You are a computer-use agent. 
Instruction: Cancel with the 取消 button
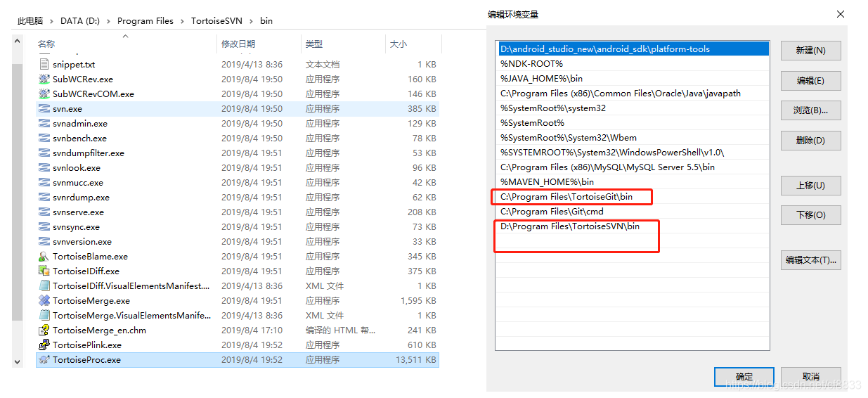point(810,377)
